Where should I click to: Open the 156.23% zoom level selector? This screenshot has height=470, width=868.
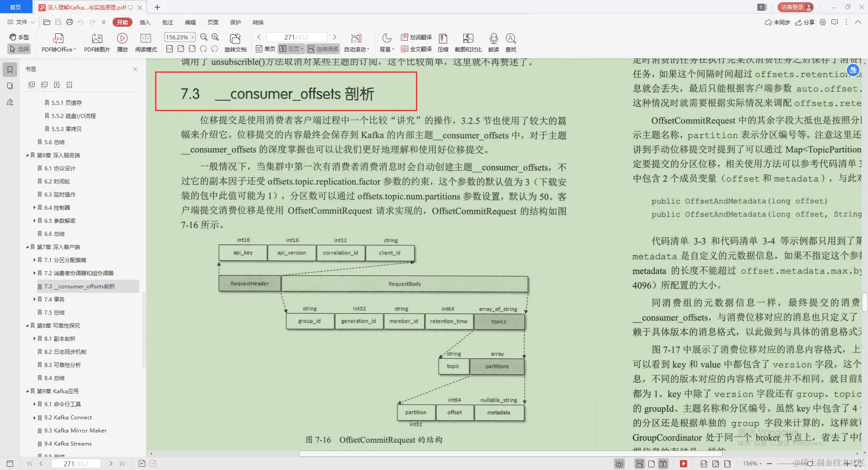tap(179, 37)
